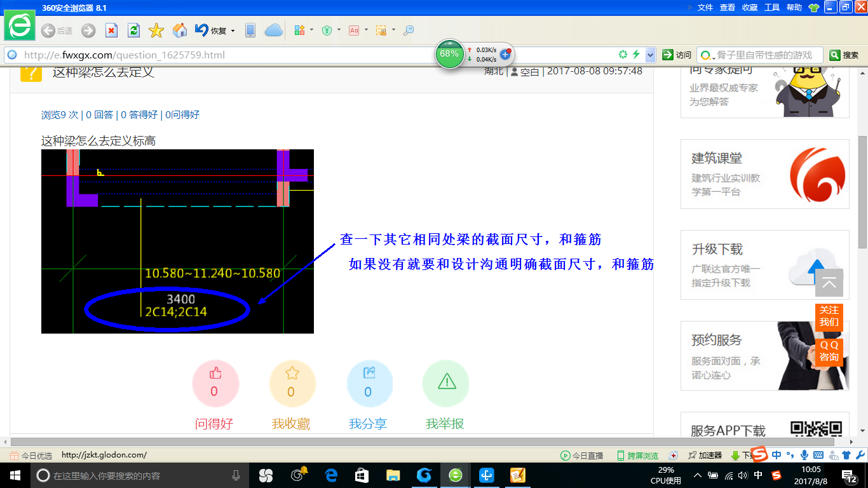868x488 pixels.
Task: Open the 文件 menu
Action: pyautogui.click(x=705, y=8)
